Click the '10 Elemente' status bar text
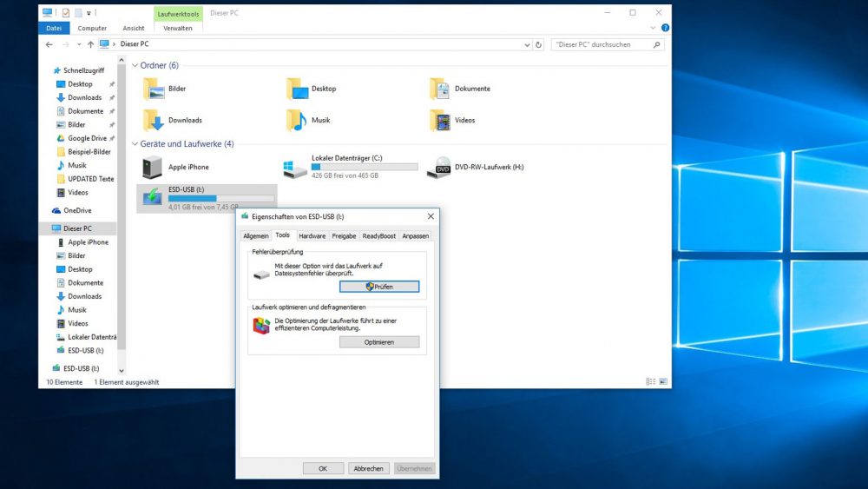The image size is (868, 489). coord(64,382)
